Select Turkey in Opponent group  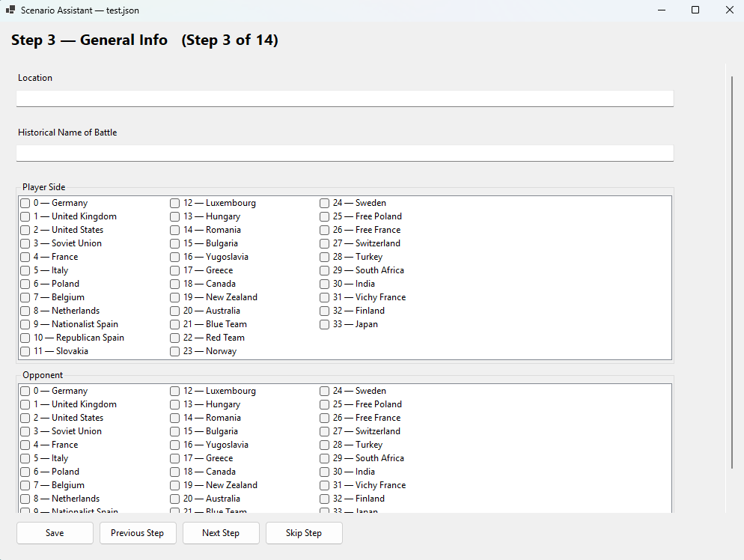click(x=324, y=445)
